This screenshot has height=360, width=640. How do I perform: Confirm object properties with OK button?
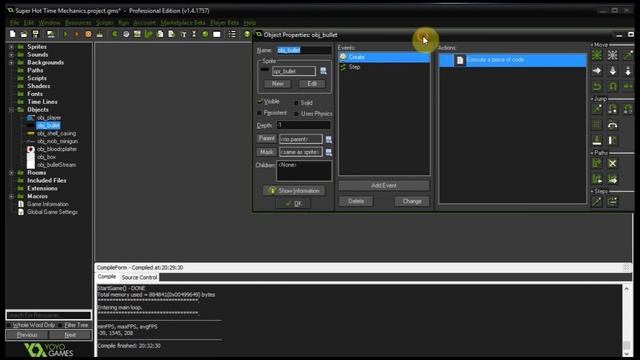tap(293, 203)
